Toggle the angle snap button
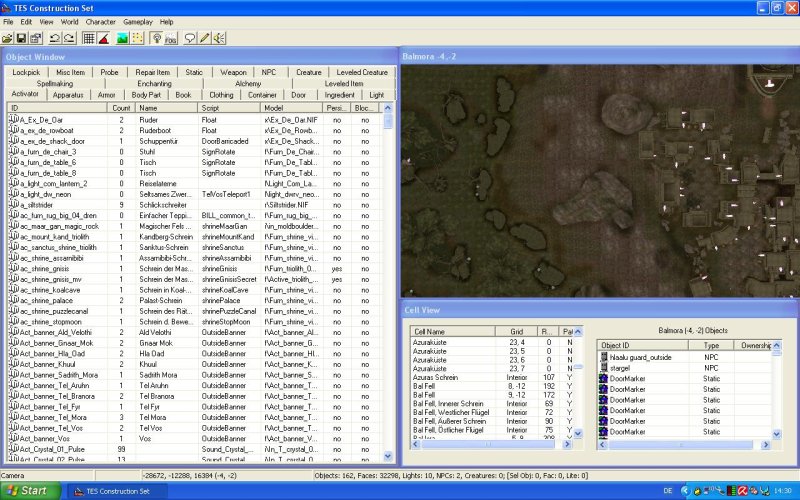 [103, 38]
